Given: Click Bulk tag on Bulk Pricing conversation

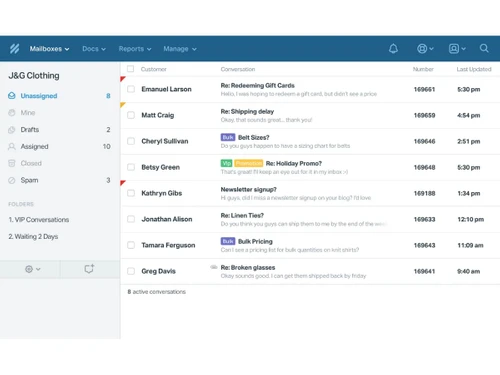Looking at the screenshot, I should (228, 241).
